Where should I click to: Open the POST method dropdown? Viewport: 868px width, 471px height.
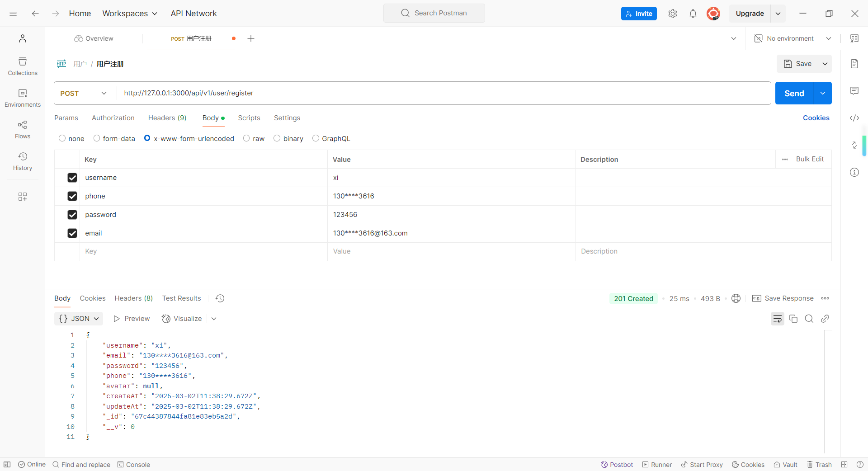(84, 93)
